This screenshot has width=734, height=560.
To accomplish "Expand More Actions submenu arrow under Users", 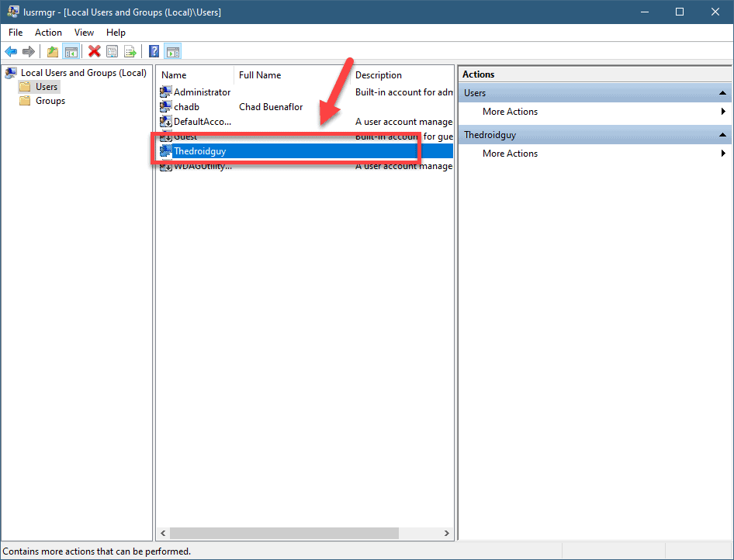I will point(723,112).
